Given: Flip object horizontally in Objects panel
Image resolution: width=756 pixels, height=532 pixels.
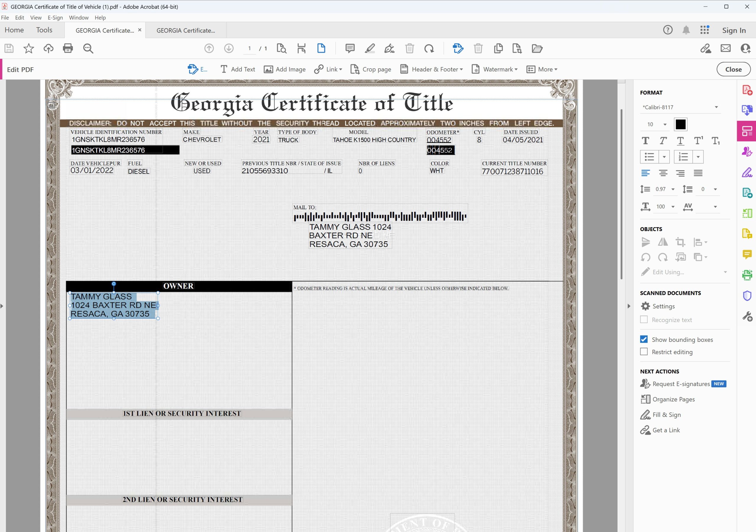Looking at the screenshot, I should [663, 243].
